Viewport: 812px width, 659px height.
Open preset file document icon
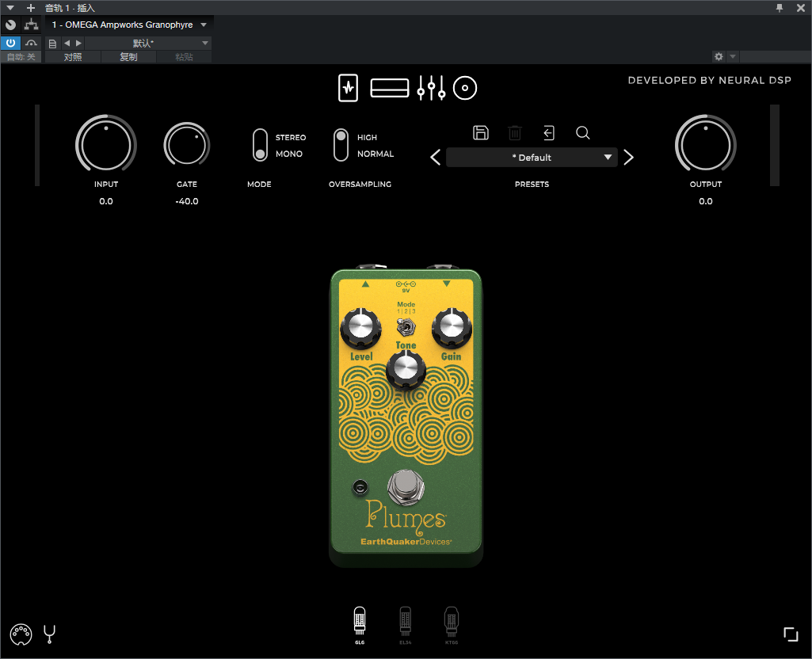[52, 44]
